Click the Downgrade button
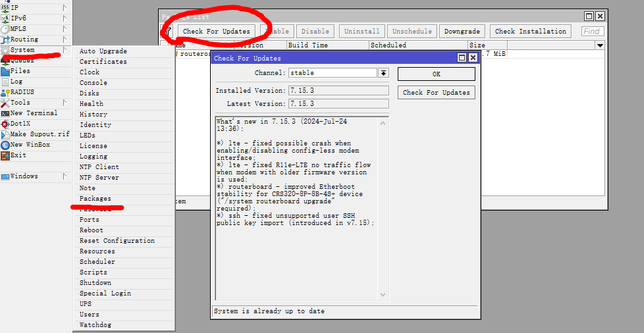Screen dimensions: 644x333 point(462,31)
